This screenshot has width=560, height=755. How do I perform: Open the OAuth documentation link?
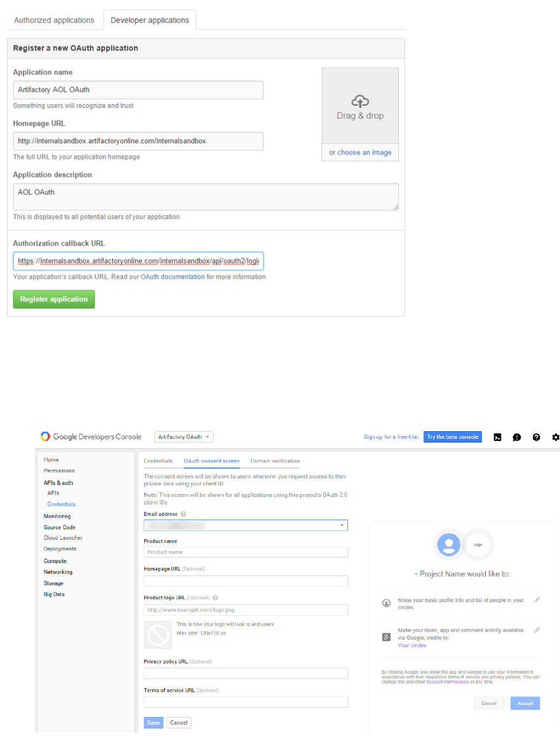[x=172, y=277]
